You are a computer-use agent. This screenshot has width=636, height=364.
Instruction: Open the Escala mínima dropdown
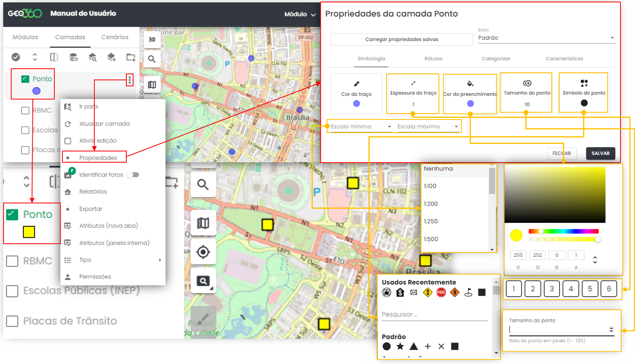coord(361,127)
